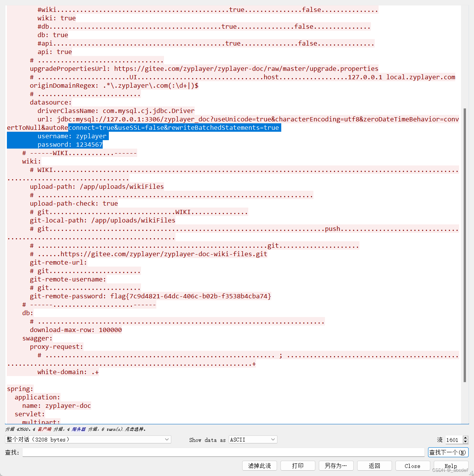Click the 查找 search input field
Image resolution: width=474 pixels, height=476 pixels.
tap(223, 453)
